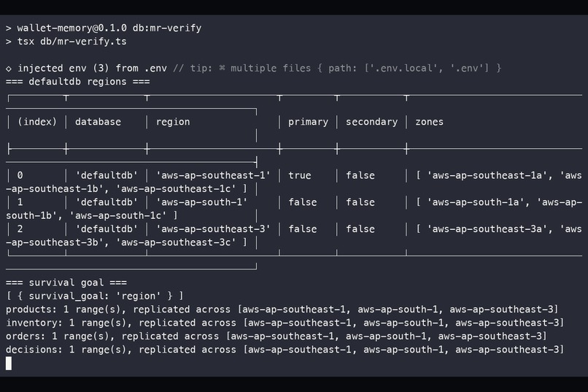The height and width of the screenshot is (392, 588).
Task: Click the 'zones' column header
Action: [429, 122]
